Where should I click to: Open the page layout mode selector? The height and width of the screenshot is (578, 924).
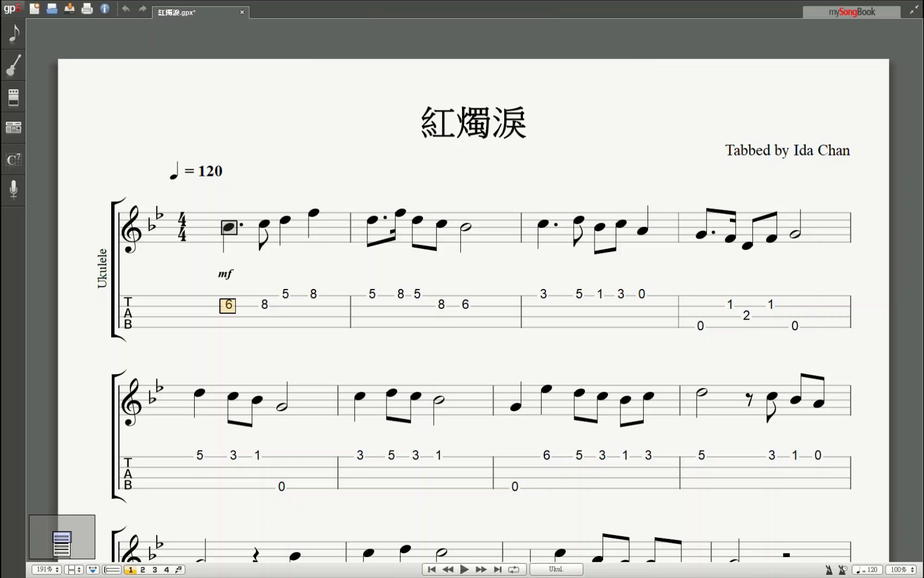point(74,570)
